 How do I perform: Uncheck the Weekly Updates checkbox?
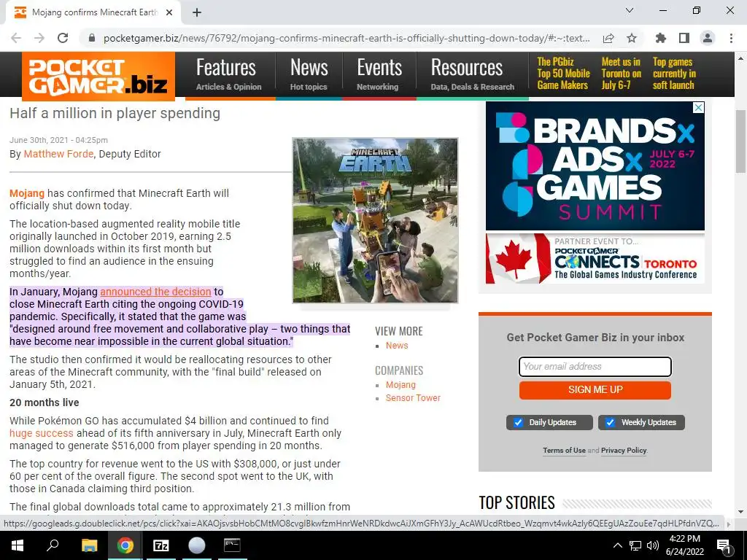click(610, 422)
